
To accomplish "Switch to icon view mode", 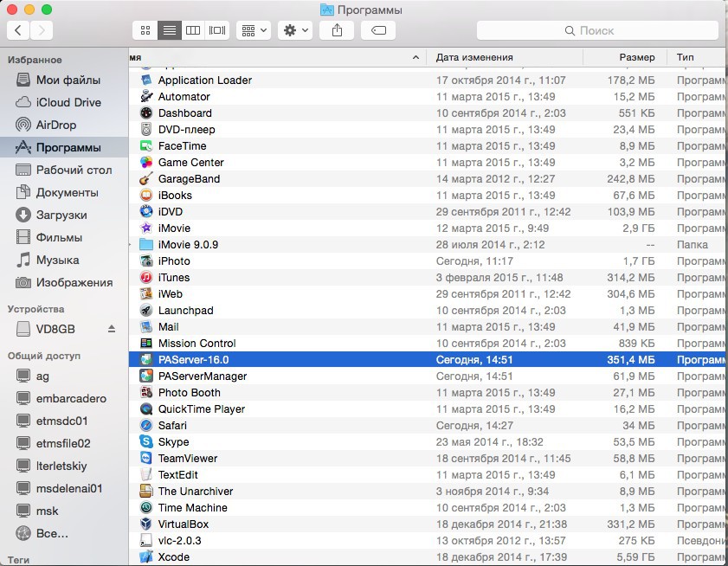I will [x=144, y=29].
